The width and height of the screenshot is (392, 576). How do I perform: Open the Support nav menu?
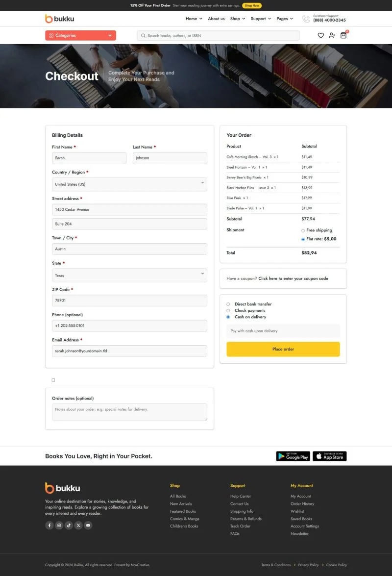coord(261,19)
